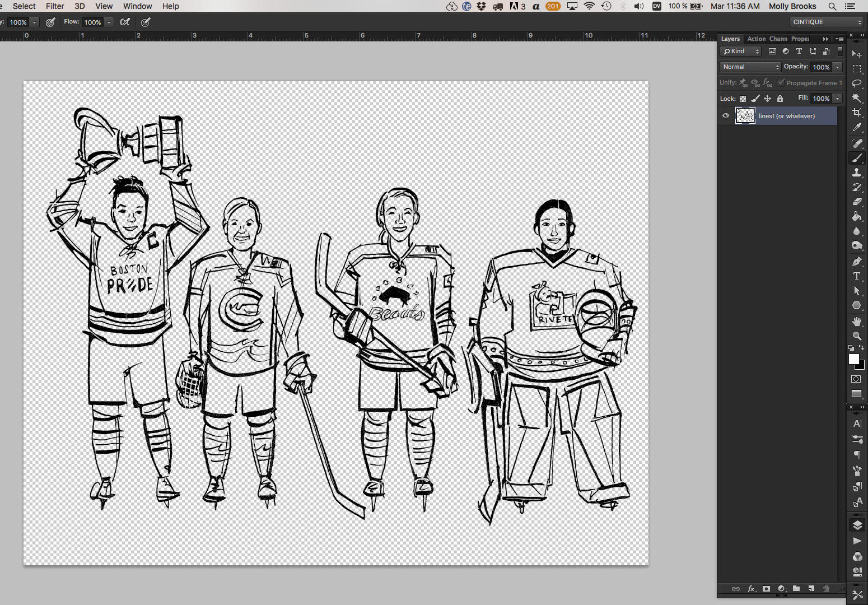The height and width of the screenshot is (605, 868).
Task: Open the CINTIQUE workspace dropdown
Action: 827,22
